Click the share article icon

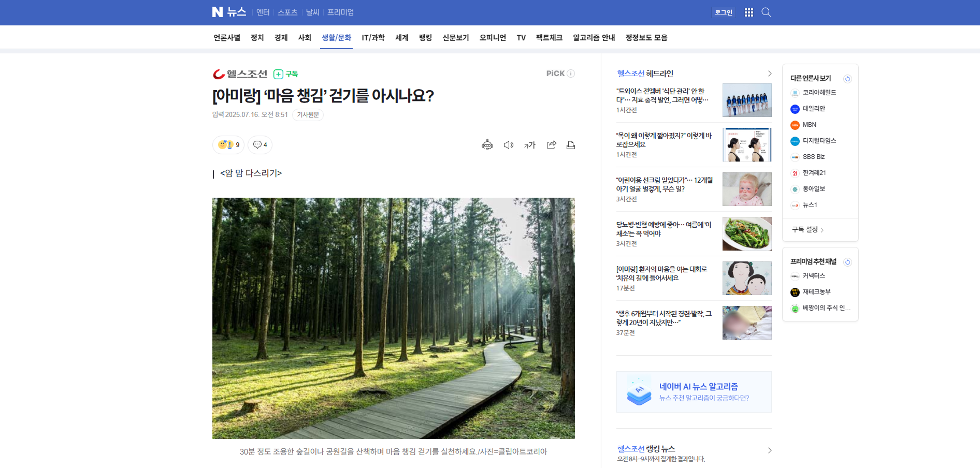[551, 145]
